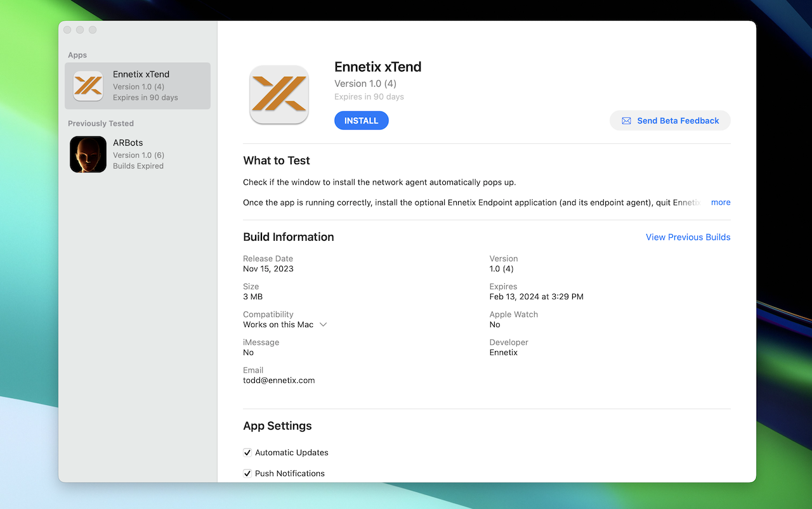Click the expiry Feb 13, 2024 at 3:29 PM
Screen dimensions: 812x509
point(537,297)
